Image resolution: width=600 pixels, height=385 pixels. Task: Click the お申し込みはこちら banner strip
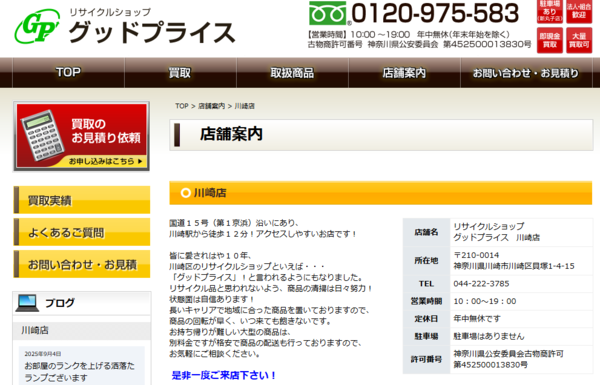106,161
